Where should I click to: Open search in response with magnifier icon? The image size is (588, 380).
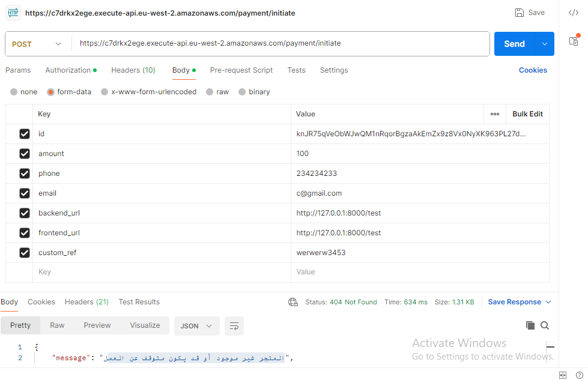(545, 325)
